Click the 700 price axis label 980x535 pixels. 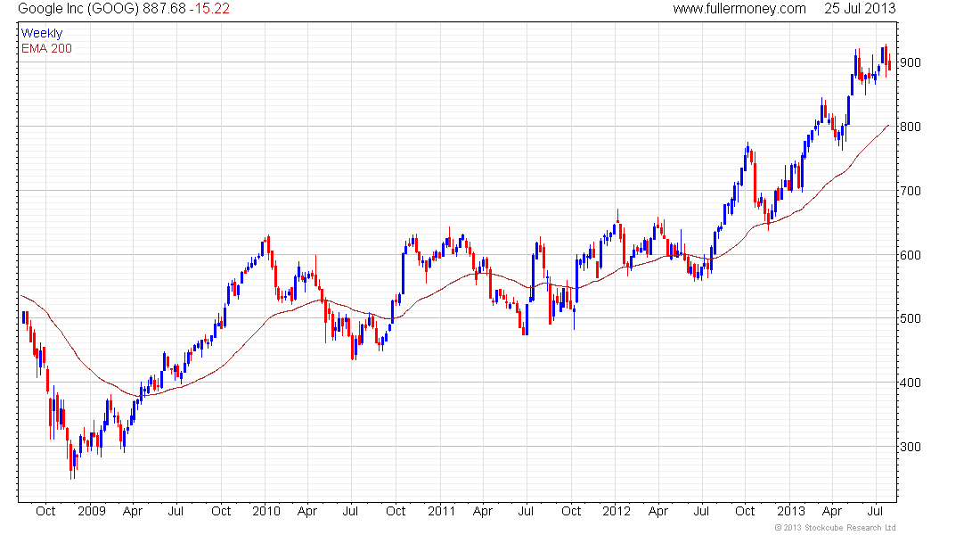coord(911,191)
